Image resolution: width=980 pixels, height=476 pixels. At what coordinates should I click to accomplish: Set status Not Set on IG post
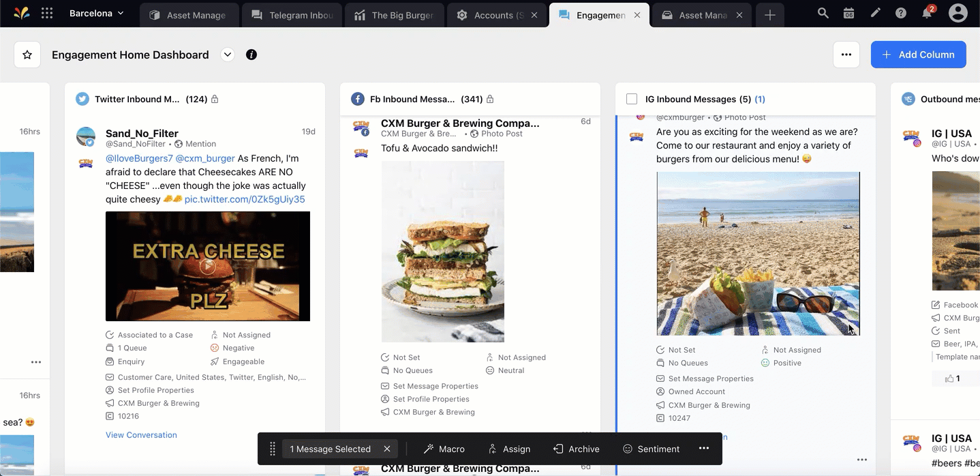[676, 350]
